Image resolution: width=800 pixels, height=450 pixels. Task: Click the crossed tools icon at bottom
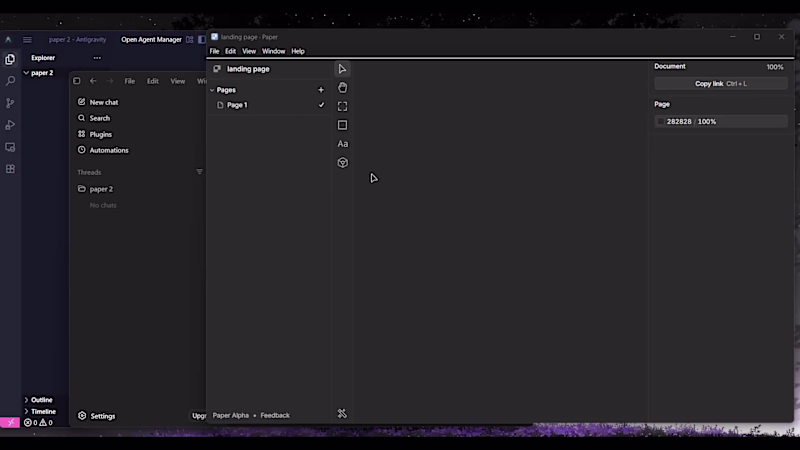click(342, 414)
